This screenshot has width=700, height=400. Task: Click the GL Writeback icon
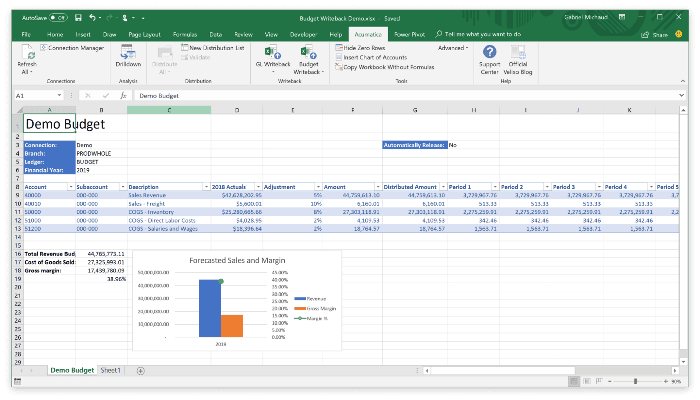[x=273, y=53]
